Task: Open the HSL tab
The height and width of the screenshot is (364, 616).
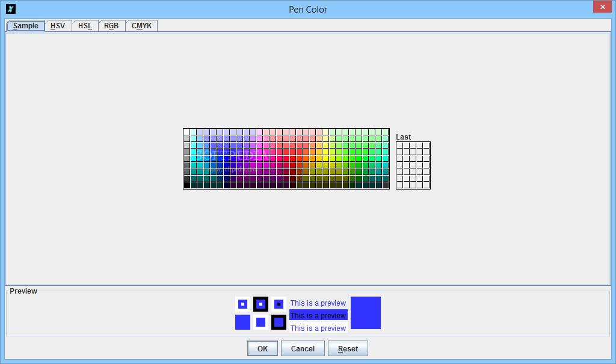Action: click(85, 25)
